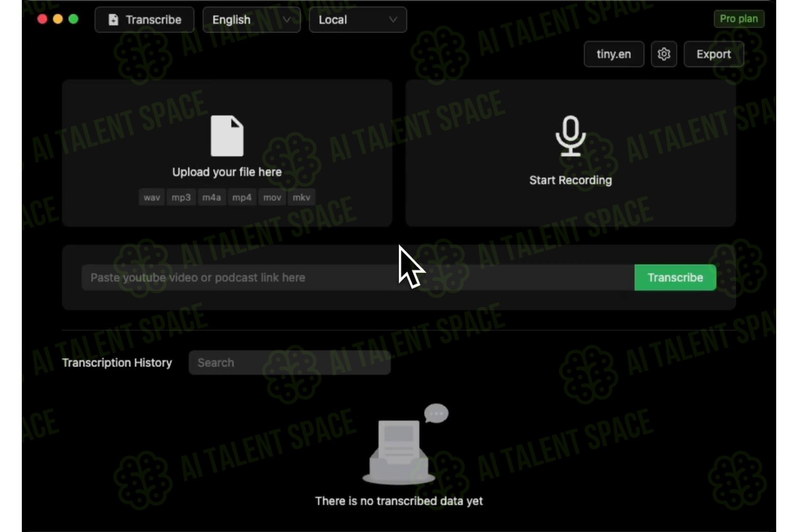The height and width of the screenshot is (532, 798).
Task: Click the green macOS fullscreen window button
Action: click(x=73, y=19)
